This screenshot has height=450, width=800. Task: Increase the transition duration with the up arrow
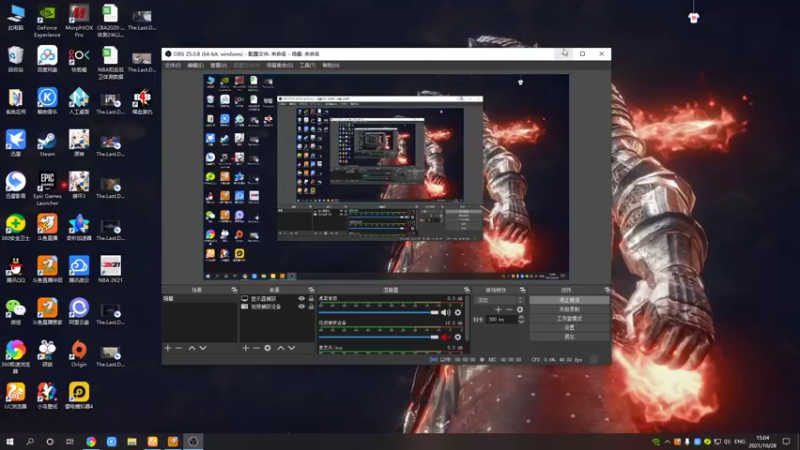[521, 317]
